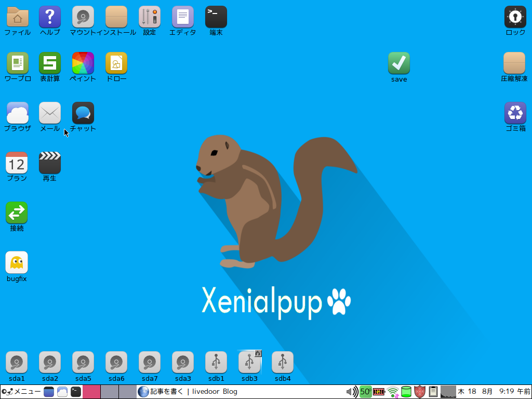This screenshot has height=399, width=532.
Task: Click the taskbar terminal launcher icon
Action: [x=76, y=392]
